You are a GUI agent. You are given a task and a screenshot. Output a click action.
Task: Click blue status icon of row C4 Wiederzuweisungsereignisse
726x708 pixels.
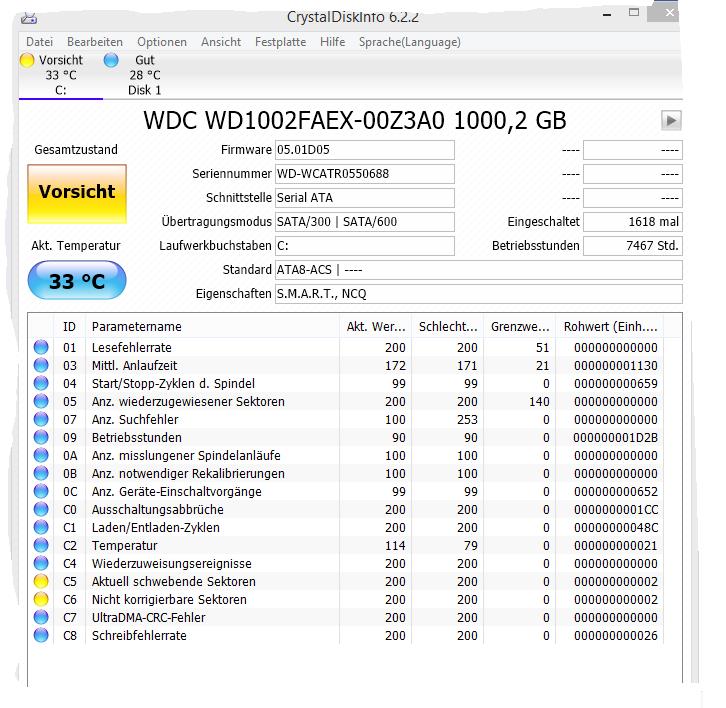point(41,564)
